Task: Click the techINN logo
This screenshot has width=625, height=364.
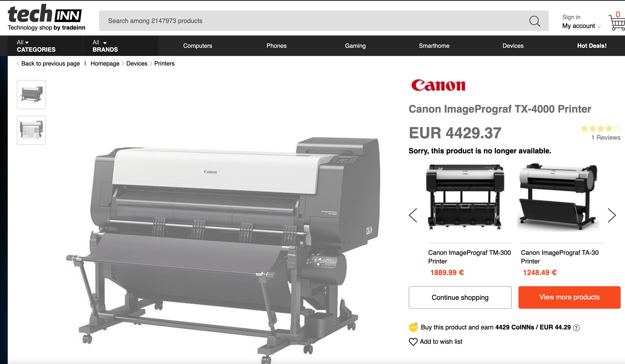Action: tap(45, 14)
